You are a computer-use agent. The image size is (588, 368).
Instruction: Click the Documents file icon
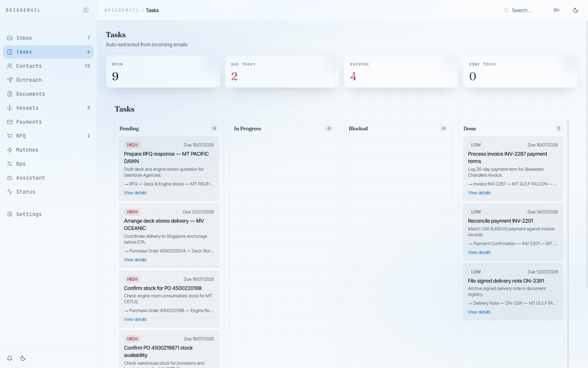click(x=10, y=94)
